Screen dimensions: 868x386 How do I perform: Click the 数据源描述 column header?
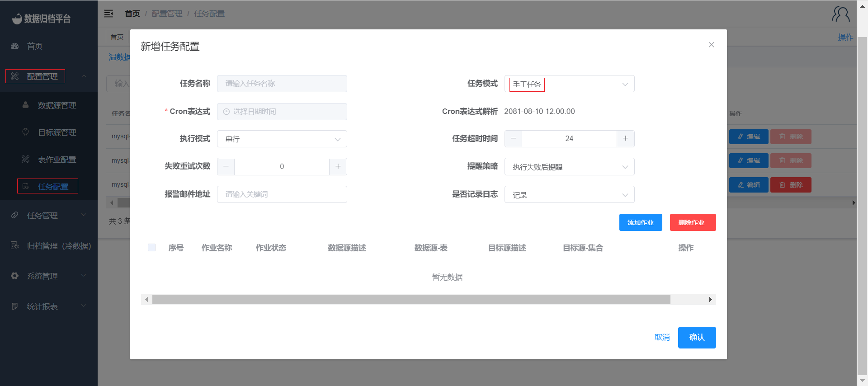pyautogui.click(x=347, y=248)
